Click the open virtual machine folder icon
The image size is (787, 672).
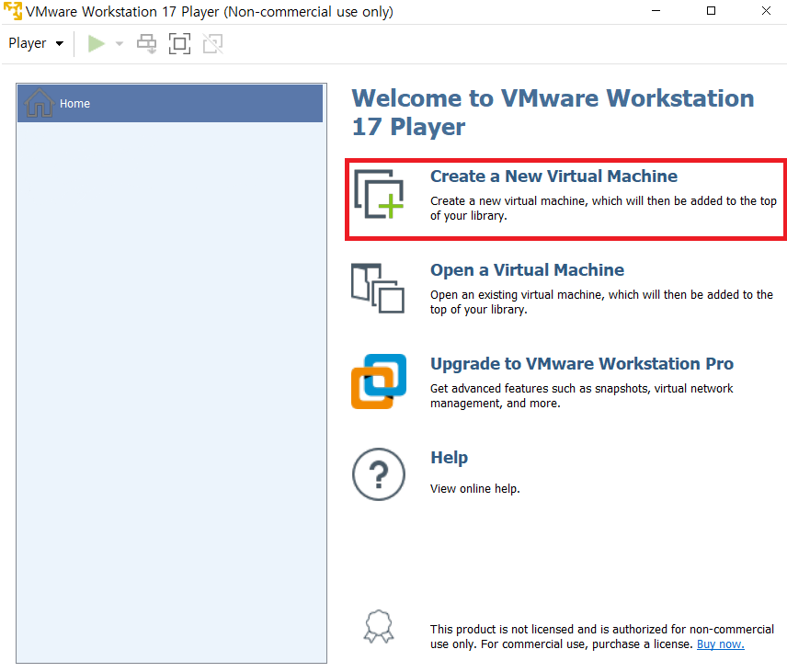378,288
